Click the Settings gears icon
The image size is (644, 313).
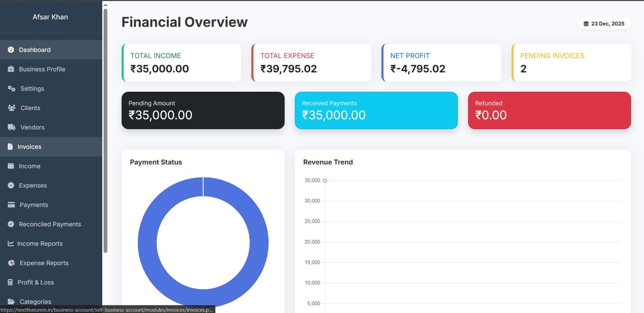click(x=12, y=88)
